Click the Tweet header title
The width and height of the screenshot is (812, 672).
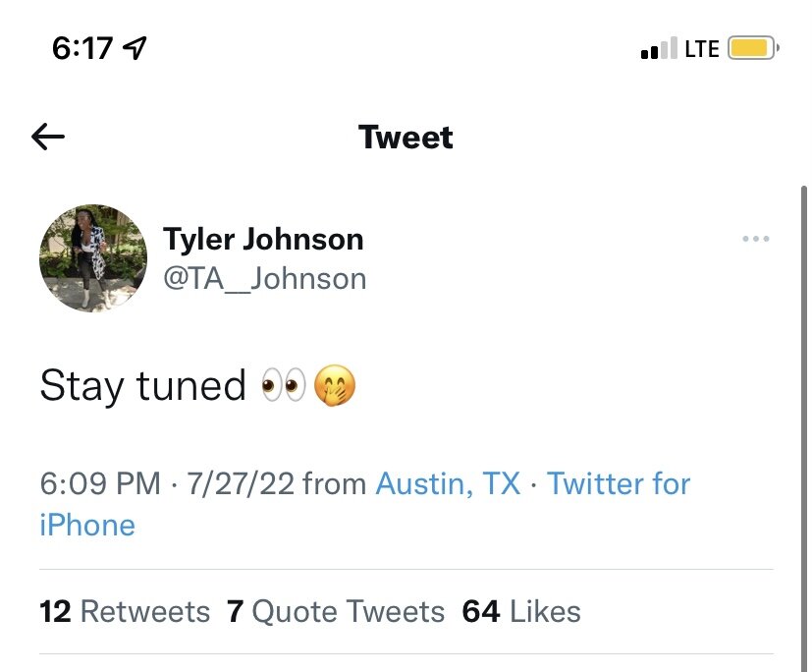[406, 138]
